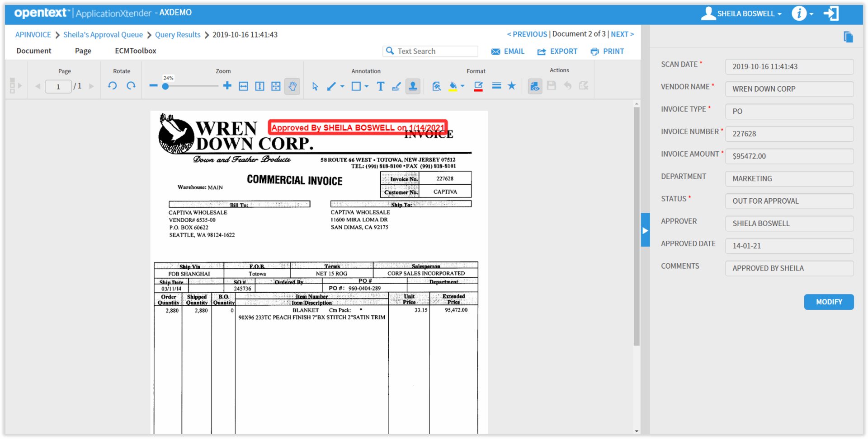
Task: Click the APINVOICE breadcrumb link
Action: tap(33, 35)
